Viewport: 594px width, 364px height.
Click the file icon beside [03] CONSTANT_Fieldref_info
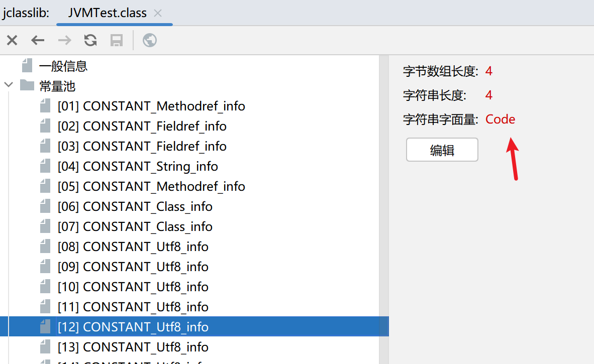[x=45, y=146]
